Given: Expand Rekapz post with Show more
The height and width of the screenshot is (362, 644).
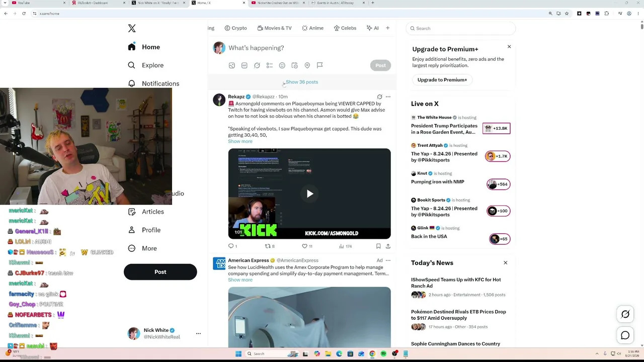Looking at the screenshot, I should tap(240, 141).
